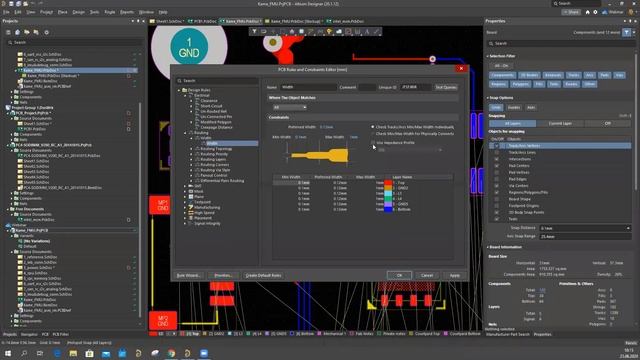Click the Plane rules category icon

[191, 197]
